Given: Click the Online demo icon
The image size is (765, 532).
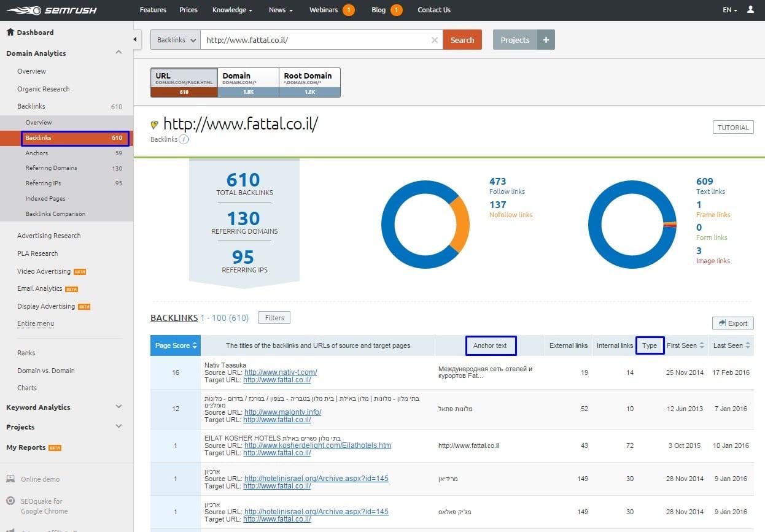Looking at the screenshot, I should point(10,479).
